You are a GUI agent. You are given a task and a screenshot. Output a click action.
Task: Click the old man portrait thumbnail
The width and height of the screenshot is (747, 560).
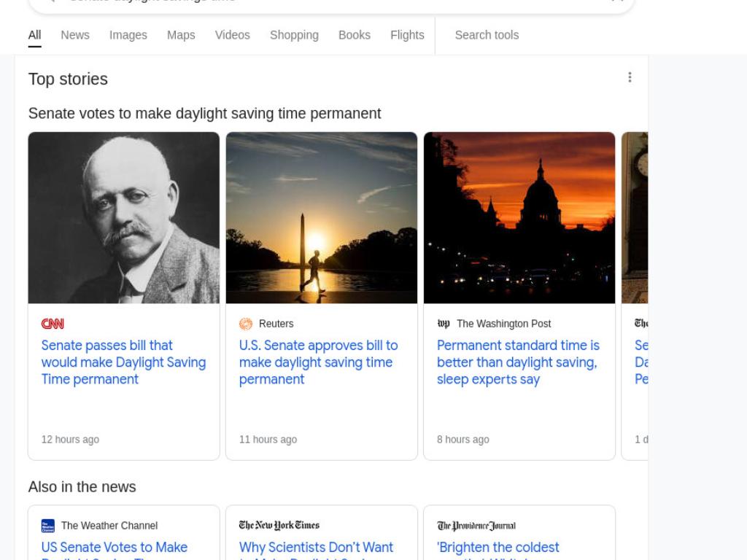pyautogui.click(x=124, y=217)
